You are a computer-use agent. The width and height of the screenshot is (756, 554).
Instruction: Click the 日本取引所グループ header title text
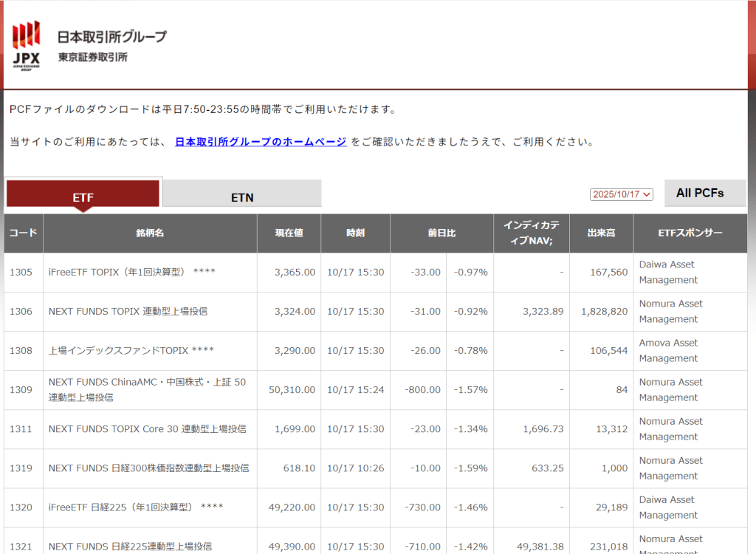(x=112, y=37)
